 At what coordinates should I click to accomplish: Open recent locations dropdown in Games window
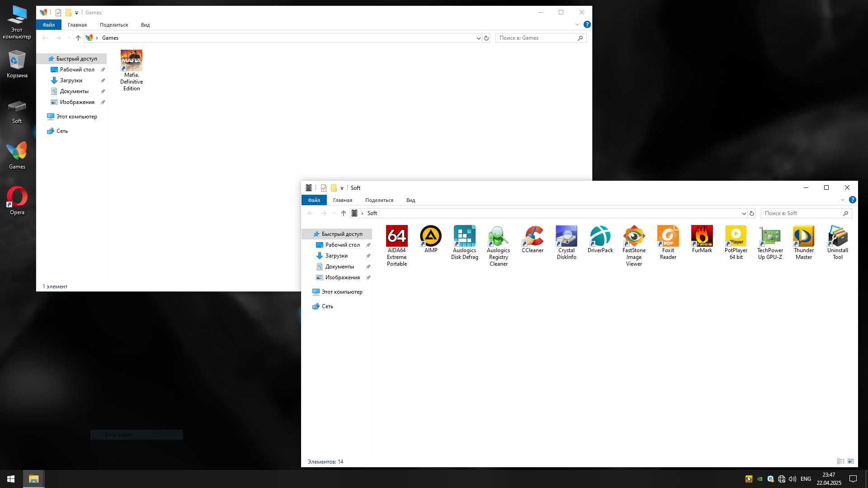[68, 38]
